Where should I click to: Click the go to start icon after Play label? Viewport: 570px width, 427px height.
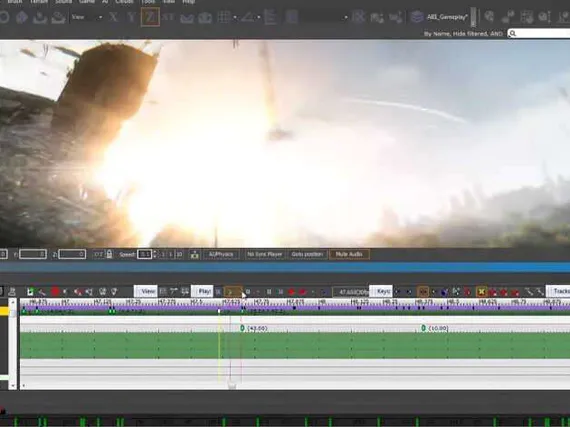tap(218, 291)
